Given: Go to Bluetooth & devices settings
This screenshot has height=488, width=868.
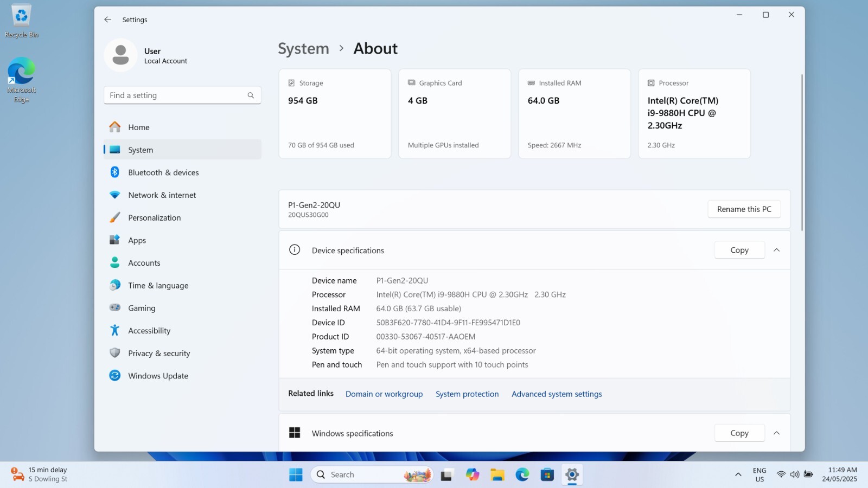Looking at the screenshot, I should click(182, 172).
